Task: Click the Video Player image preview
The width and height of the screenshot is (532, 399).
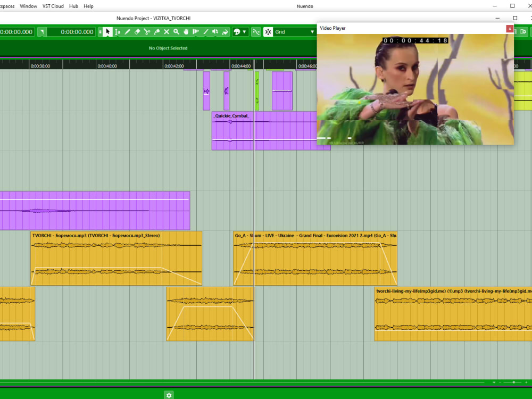Action: (x=415, y=89)
